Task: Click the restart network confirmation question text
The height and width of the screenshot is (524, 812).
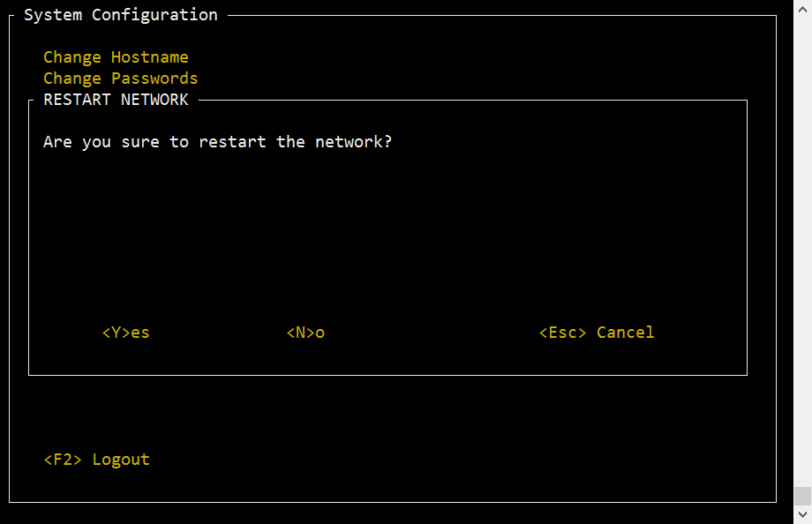Action: (217, 142)
